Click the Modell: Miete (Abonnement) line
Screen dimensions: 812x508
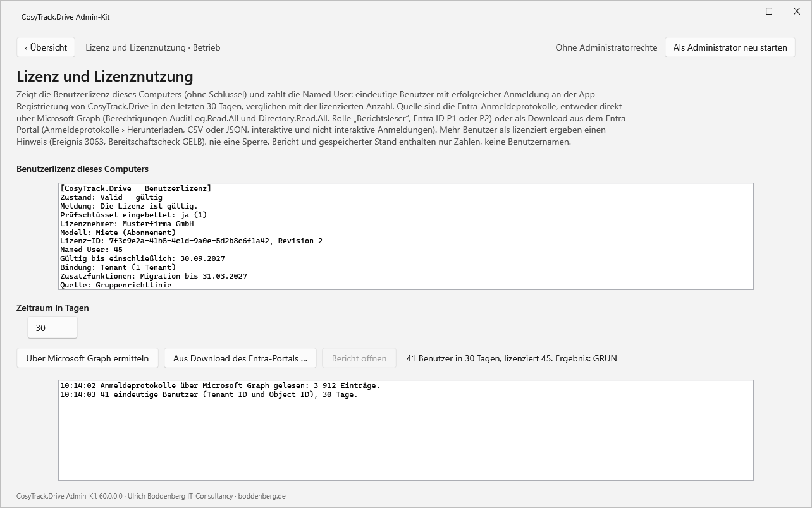[118, 233]
